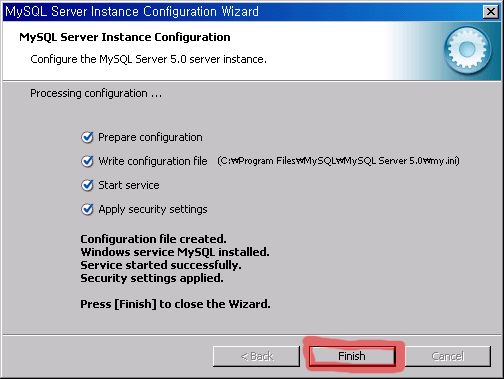
Task: Select the Start service step label
Action: [129, 185]
